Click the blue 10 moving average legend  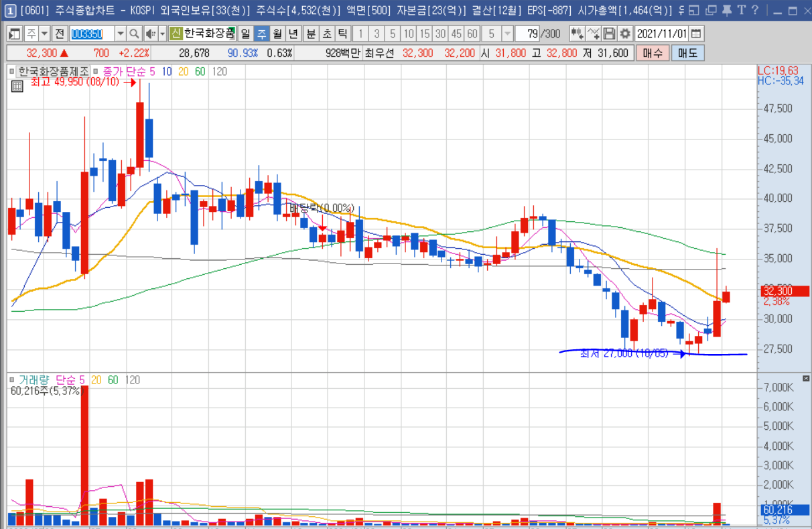(166, 71)
